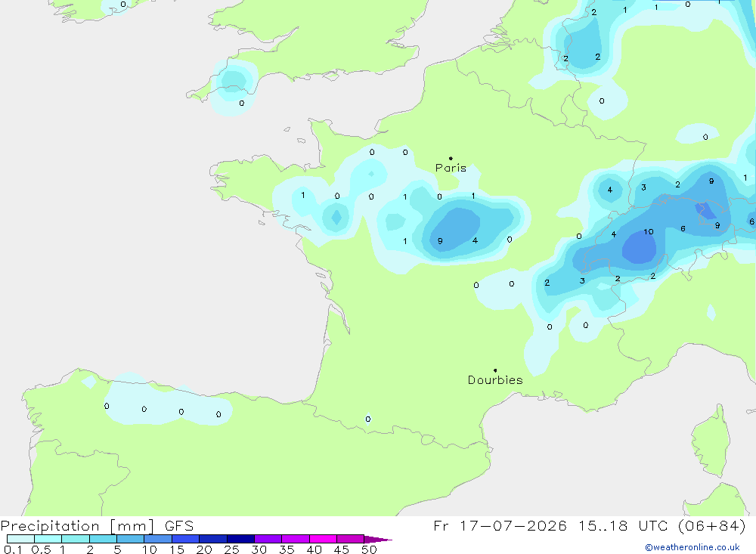Click the legend tick label "0.1"
Viewport: 756px width, 554px height.
[x=13, y=549]
